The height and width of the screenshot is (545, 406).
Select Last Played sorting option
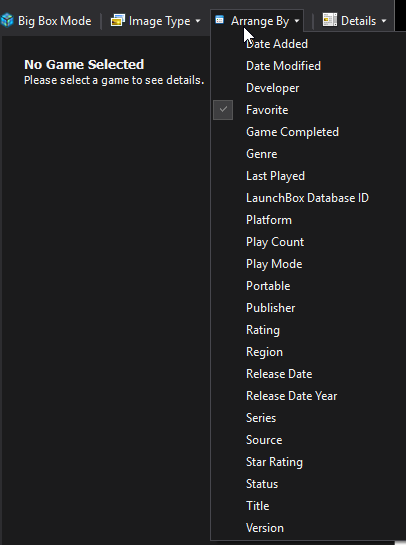[275, 176]
